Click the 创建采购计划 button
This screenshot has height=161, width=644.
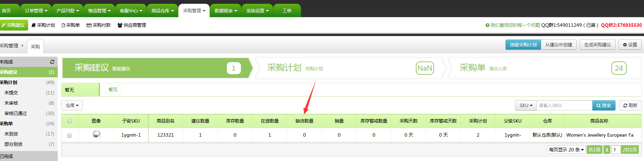click(x=523, y=45)
